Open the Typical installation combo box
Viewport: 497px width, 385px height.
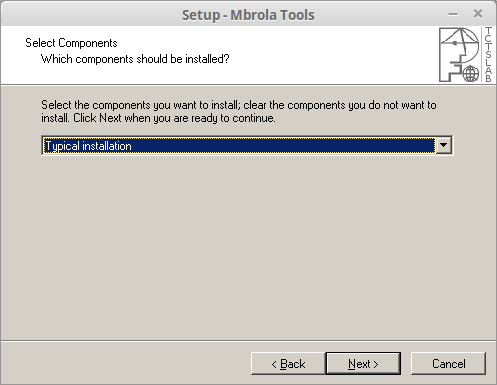coord(247,145)
